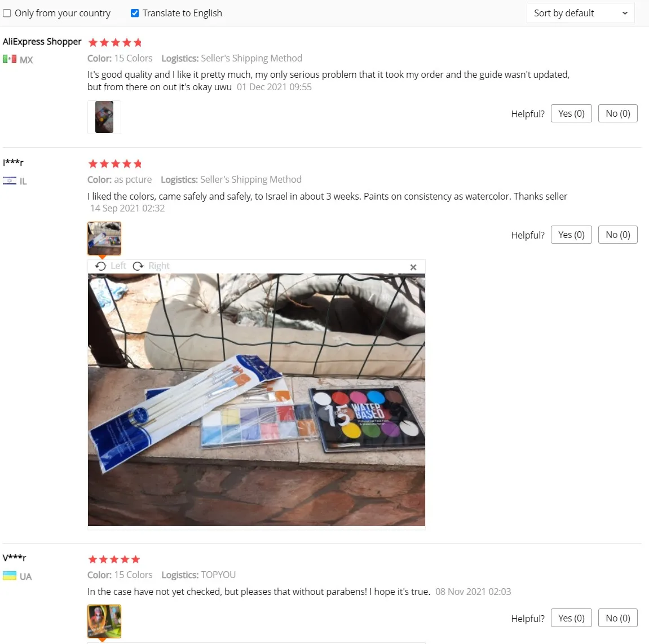Mark the AliExpress Shopper review helpful Yes
Viewport: 649px width, 644px height.
(x=571, y=113)
